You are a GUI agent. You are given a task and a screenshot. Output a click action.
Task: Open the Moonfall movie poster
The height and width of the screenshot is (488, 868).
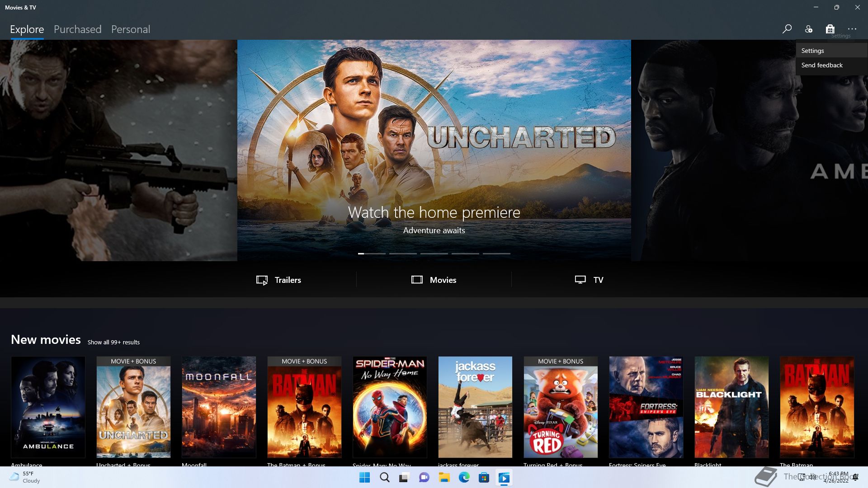pyautogui.click(x=219, y=407)
